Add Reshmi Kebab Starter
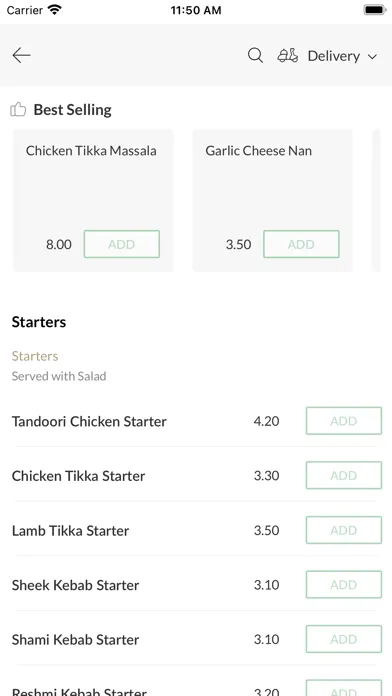Screen dimensions: 392x696 pyautogui.click(x=344, y=688)
